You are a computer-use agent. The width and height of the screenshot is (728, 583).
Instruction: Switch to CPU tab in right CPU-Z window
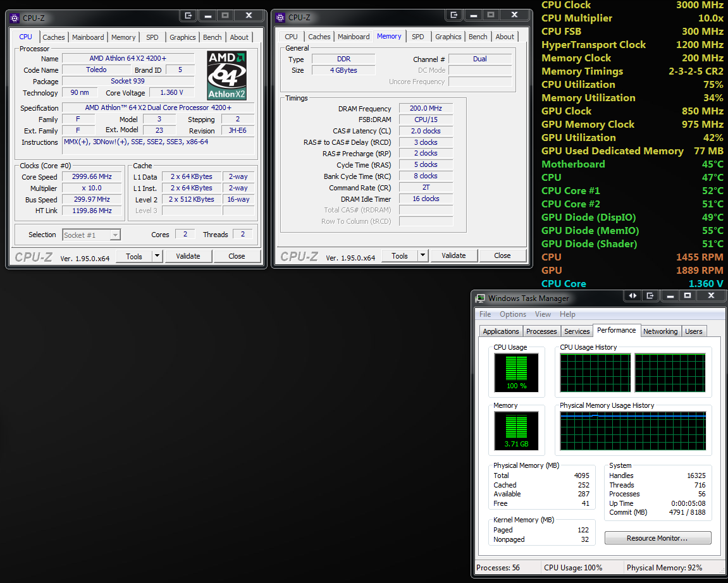(291, 37)
